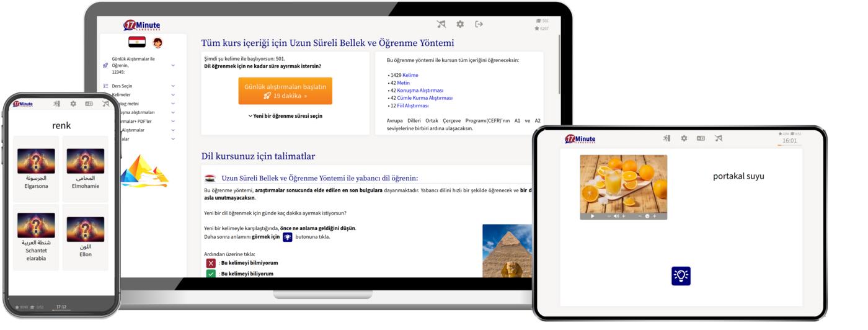Tap the exit runner icon on phone
868x330 pixels.
click(x=56, y=104)
